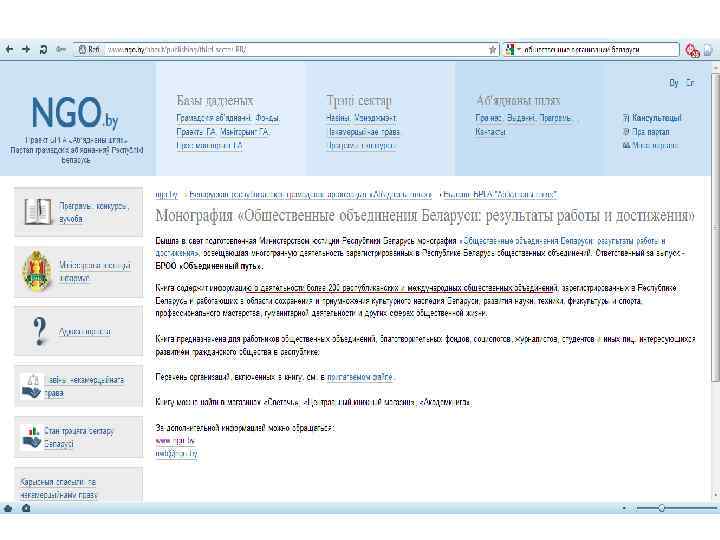Open the sidebar link next to the question mark
Screen dimensions: 720x540
84,332
